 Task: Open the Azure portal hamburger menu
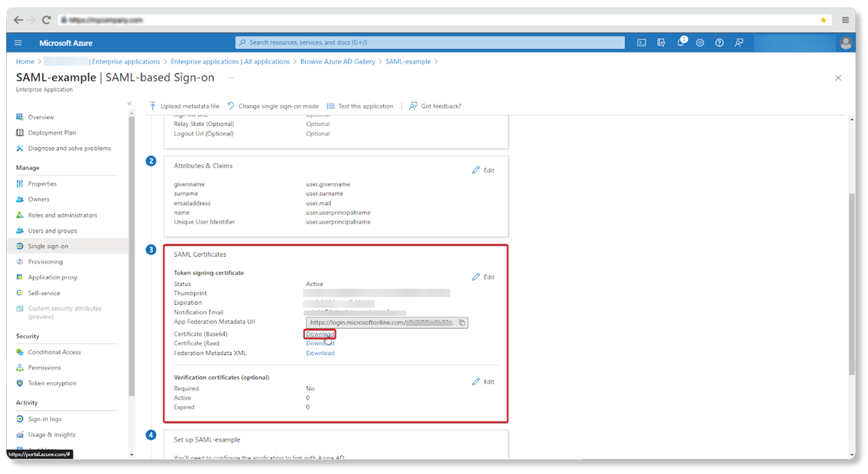point(18,43)
